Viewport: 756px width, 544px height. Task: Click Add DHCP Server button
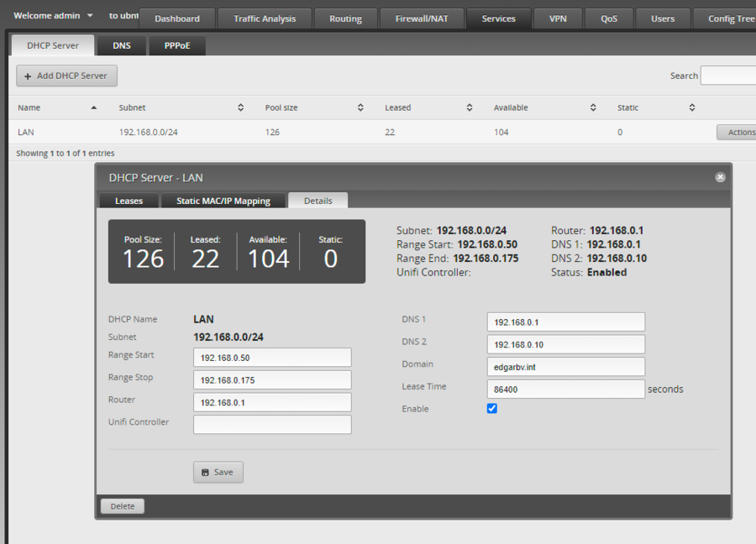coord(66,76)
